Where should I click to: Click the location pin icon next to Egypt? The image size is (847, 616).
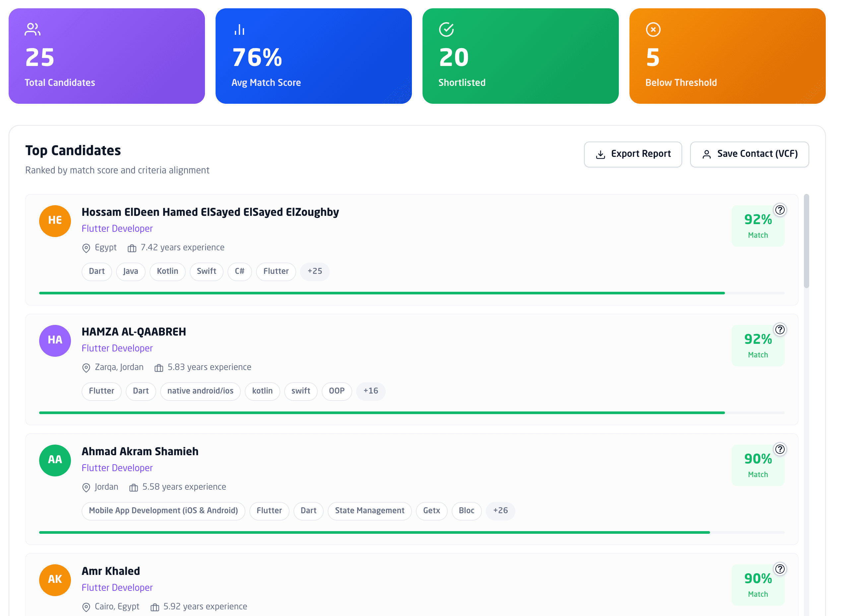tap(86, 248)
